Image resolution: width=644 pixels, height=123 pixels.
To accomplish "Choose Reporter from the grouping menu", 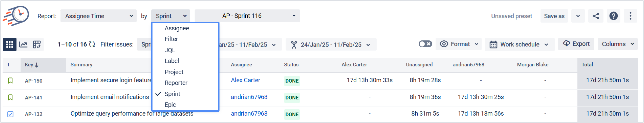I will pos(176,83).
